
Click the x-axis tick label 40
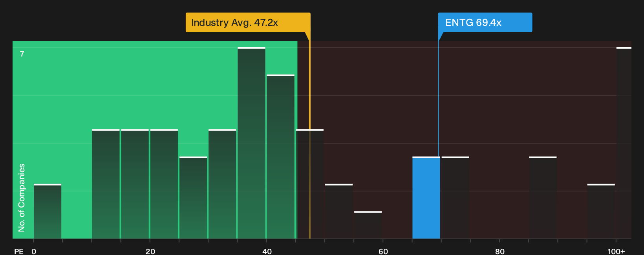[x=267, y=251]
